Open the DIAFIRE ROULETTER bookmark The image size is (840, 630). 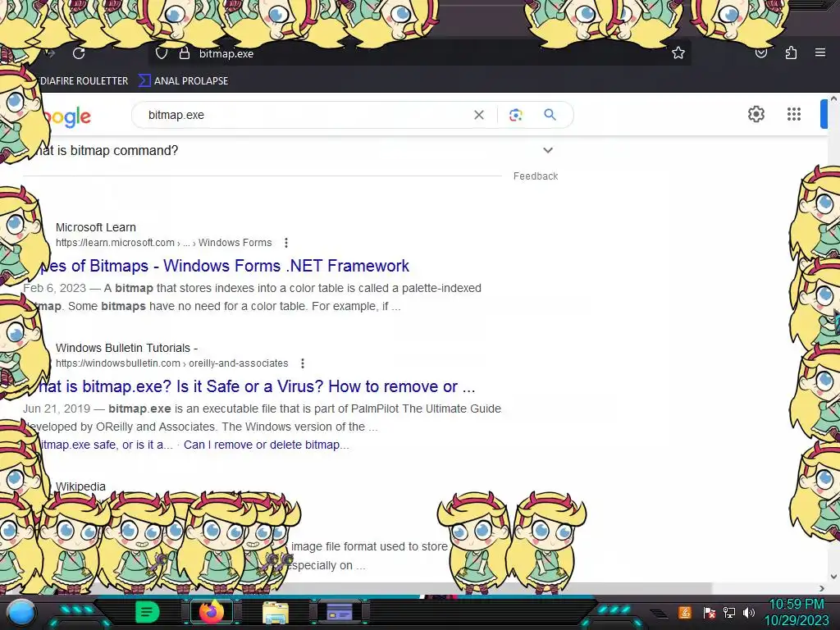point(84,81)
